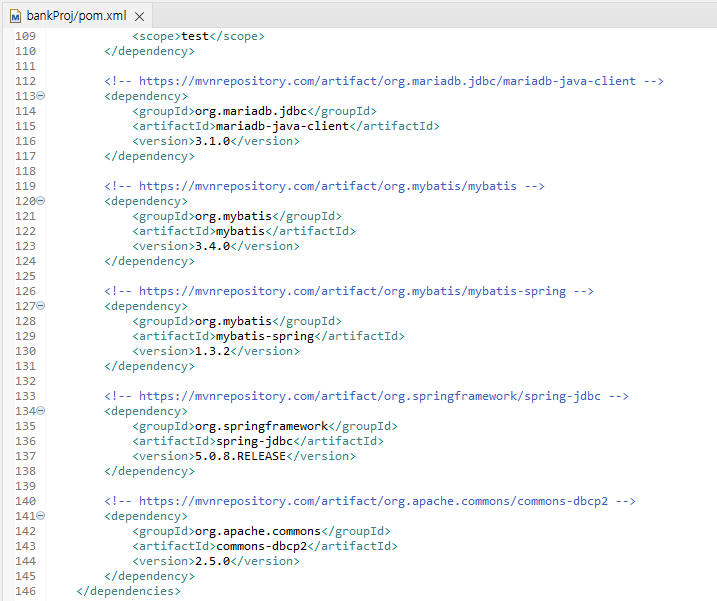Click line number 109 in the gutter
This screenshot has width=717, height=601.
coord(25,36)
